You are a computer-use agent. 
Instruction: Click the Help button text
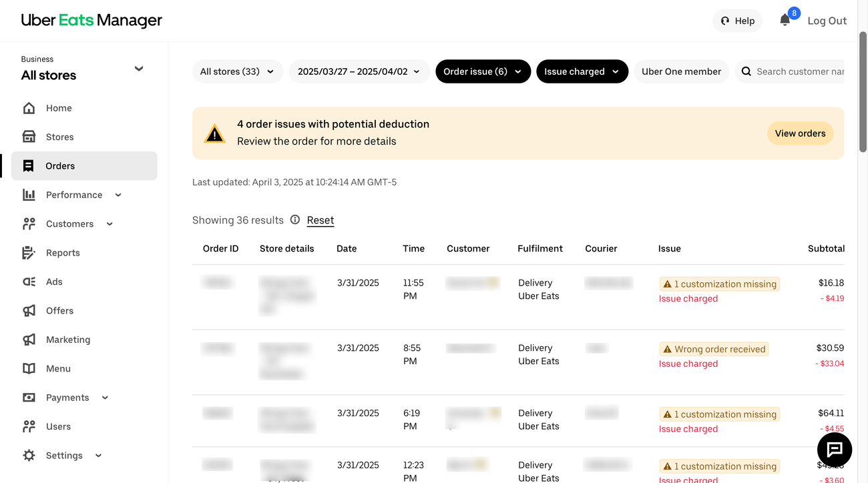click(744, 21)
